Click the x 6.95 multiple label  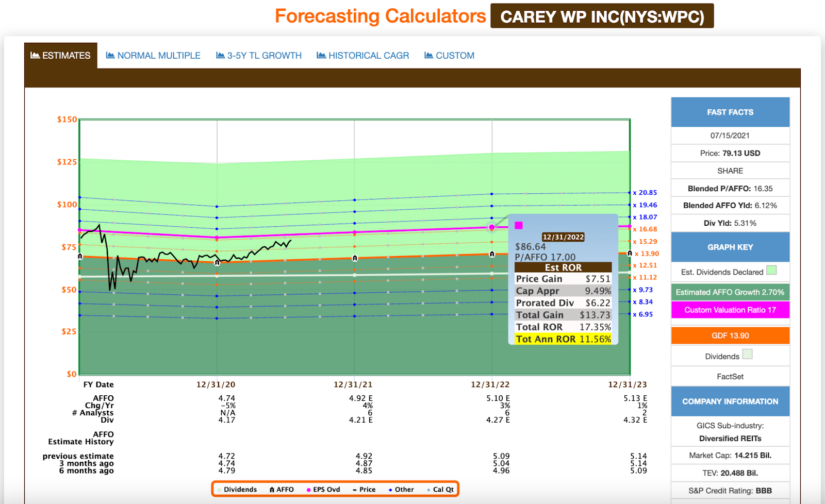tap(643, 314)
